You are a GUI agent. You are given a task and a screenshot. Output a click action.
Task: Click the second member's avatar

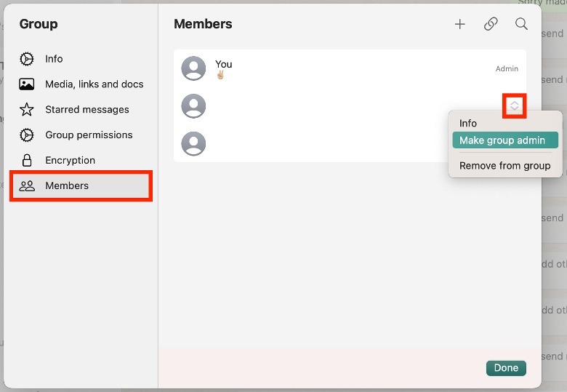193,106
